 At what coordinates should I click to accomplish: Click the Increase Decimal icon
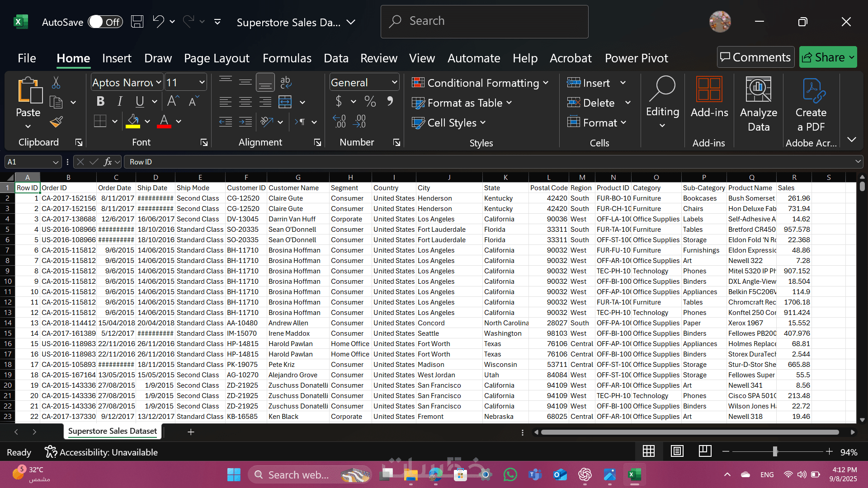click(x=339, y=122)
